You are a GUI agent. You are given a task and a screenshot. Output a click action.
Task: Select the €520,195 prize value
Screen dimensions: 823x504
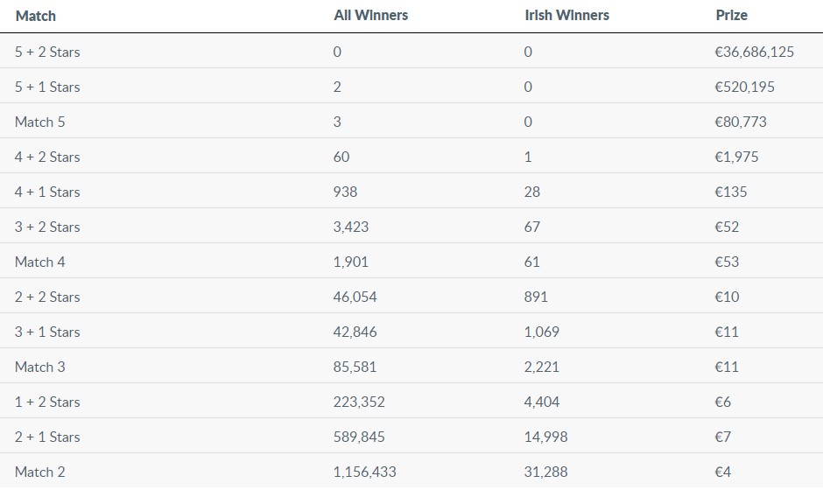point(744,87)
